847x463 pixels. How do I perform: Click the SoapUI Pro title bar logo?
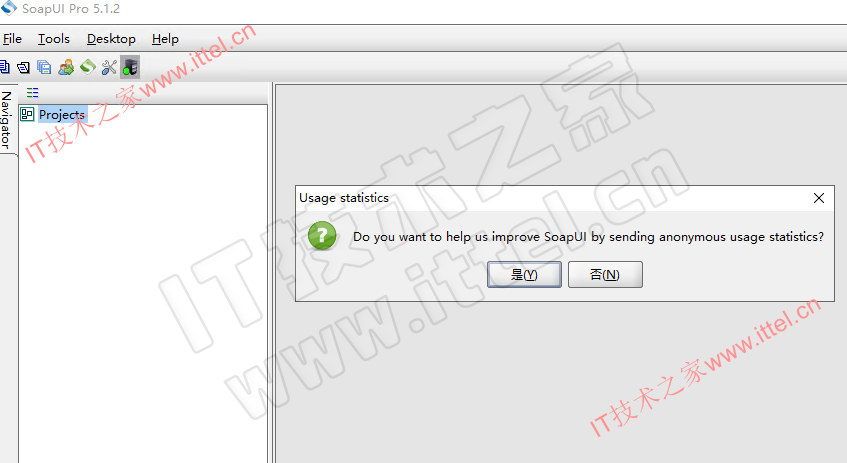[9, 8]
